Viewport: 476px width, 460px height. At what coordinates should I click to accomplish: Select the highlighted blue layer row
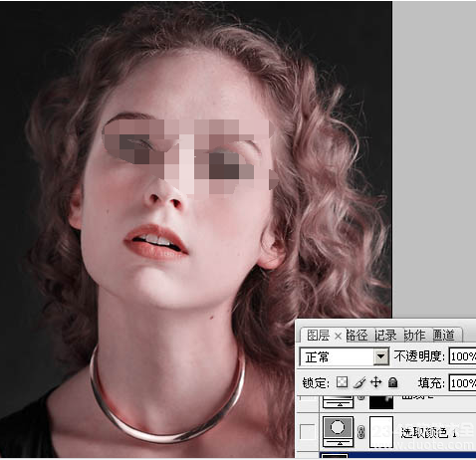coord(397,455)
